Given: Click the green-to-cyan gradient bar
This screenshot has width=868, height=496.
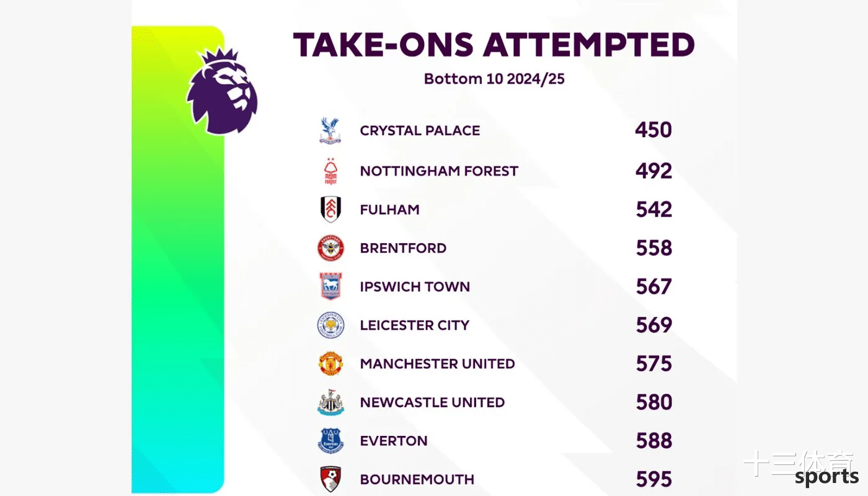Looking at the screenshot, I should point(177,259).
